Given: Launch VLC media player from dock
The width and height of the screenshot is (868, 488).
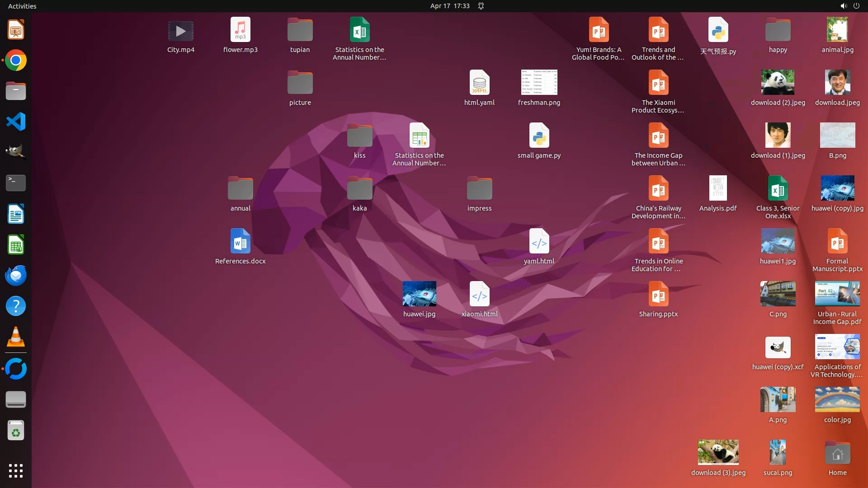Looking at the screenshot, I should (x=16, y=337).
